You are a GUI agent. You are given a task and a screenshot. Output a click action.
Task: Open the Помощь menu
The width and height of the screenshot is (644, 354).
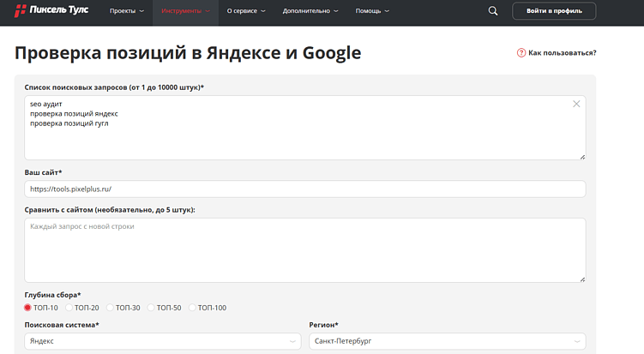click(x=372, y=11)
